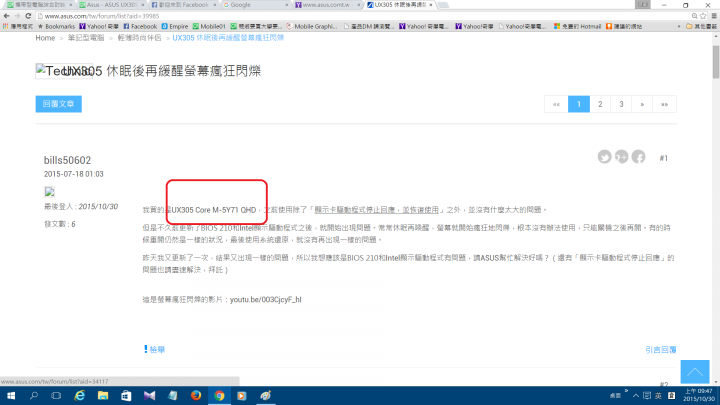This screenshot has width=720, height=405.
Task: Click 引言回覆 quote reply link
Action: [x=661, y=350]
